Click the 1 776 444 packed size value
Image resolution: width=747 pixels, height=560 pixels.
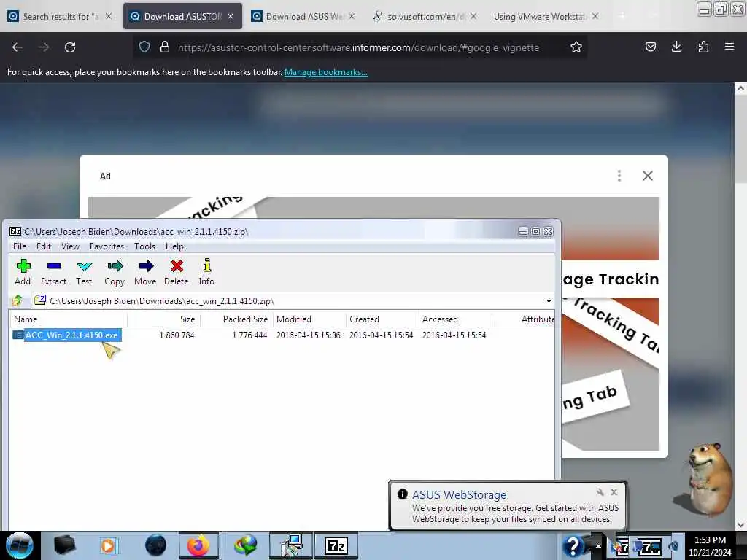249,335
